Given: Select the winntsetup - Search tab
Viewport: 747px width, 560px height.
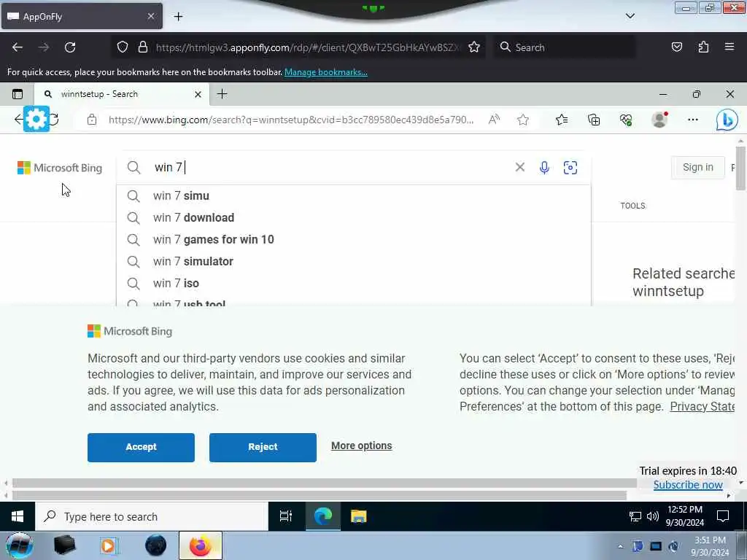Looking at the screenshot, I should [122, 94].
